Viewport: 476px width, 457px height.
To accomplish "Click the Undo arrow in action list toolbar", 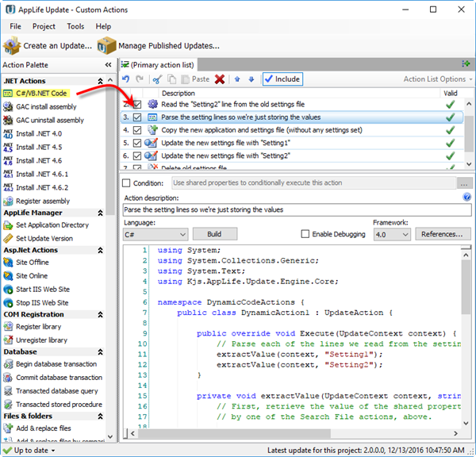I will [x=125, y=79].
